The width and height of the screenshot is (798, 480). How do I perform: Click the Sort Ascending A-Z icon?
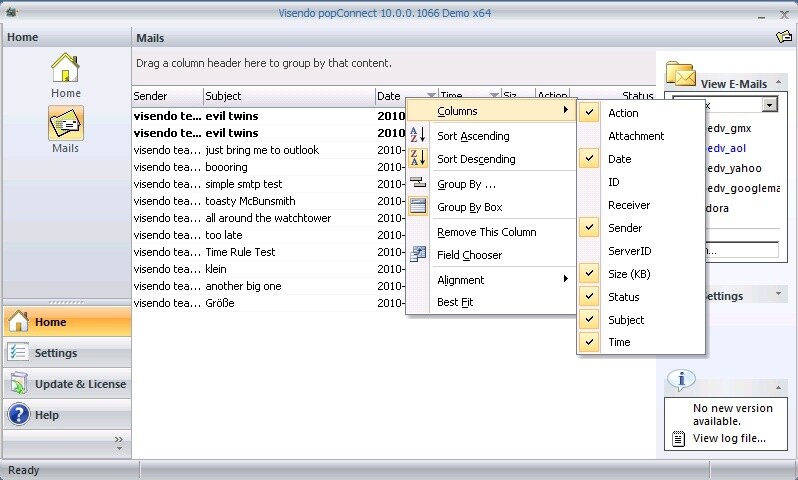pos(418,135)
